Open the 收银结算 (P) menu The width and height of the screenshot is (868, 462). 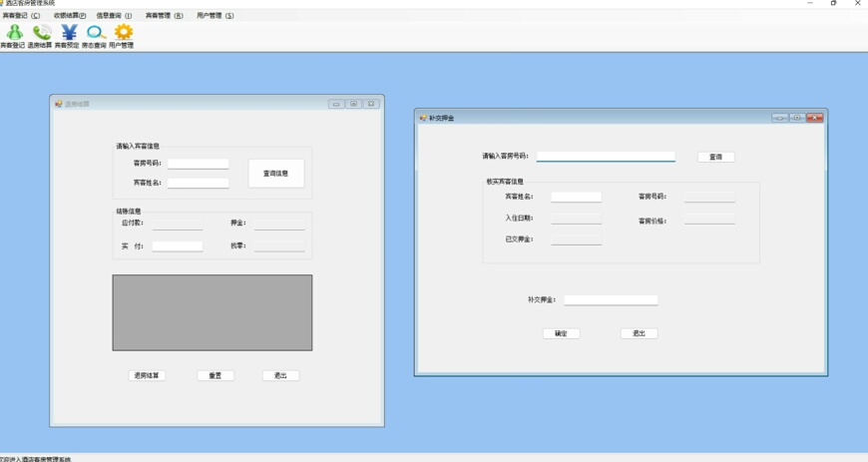click(x=70, y=16)
